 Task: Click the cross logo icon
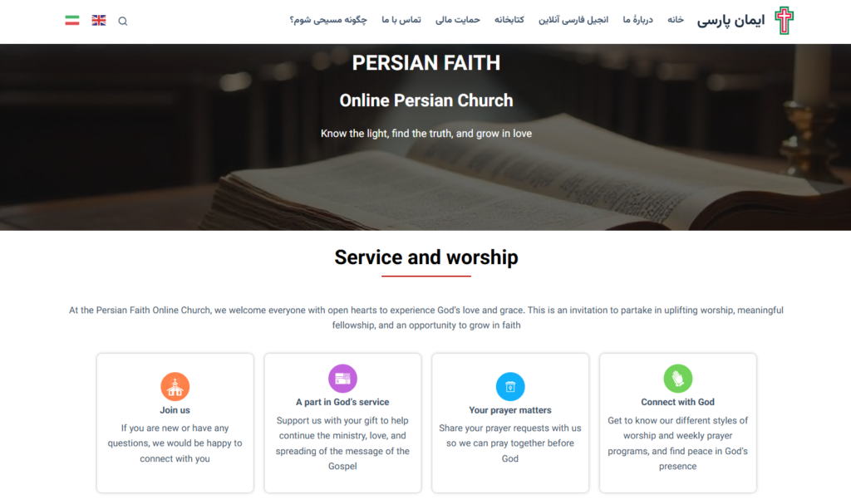tap(783, 21)
